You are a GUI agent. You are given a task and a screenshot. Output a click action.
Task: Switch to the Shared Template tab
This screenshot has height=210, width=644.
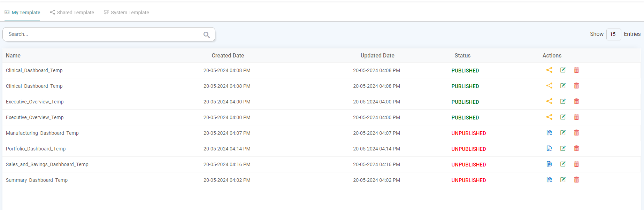(x=72, y=13)
